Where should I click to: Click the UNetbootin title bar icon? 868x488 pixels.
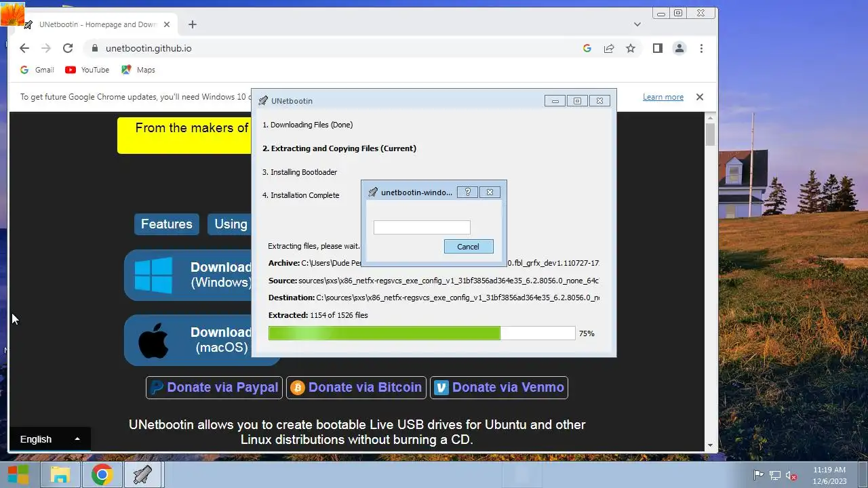click(263, 101)
